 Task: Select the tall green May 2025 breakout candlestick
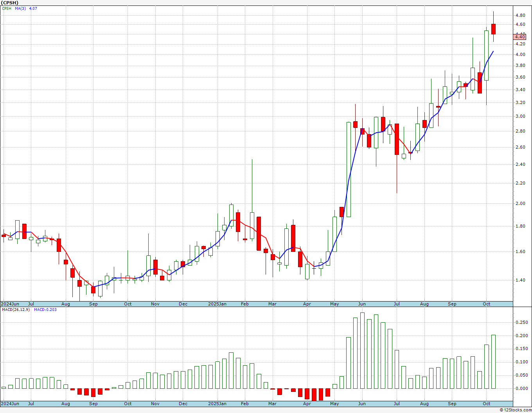coord(349,169)
